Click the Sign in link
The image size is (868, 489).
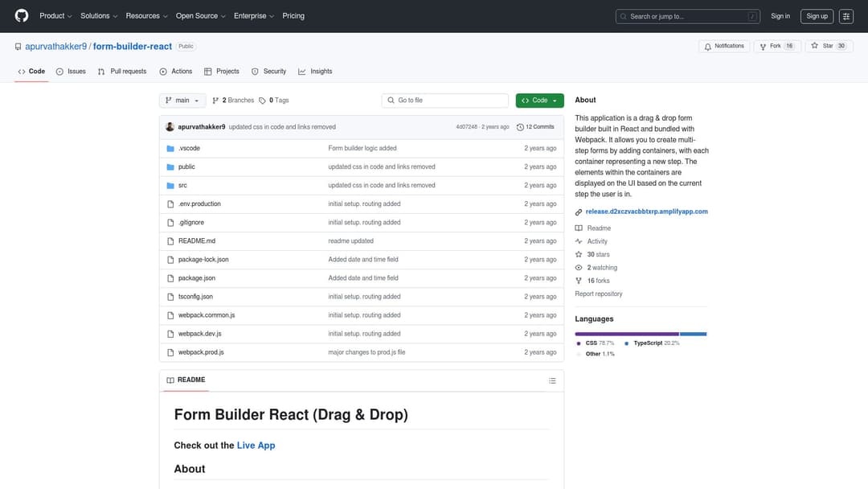coord(780,16)
